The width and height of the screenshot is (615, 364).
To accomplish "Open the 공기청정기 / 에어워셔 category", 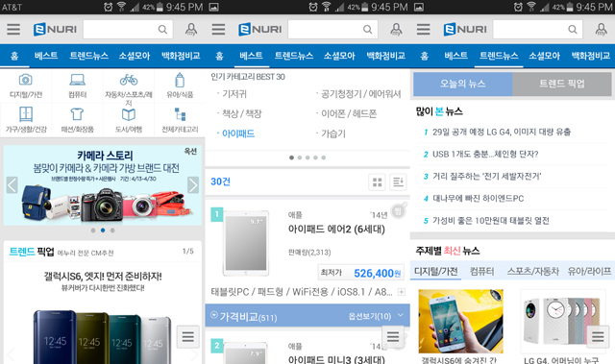I will [x=361, y=94].
